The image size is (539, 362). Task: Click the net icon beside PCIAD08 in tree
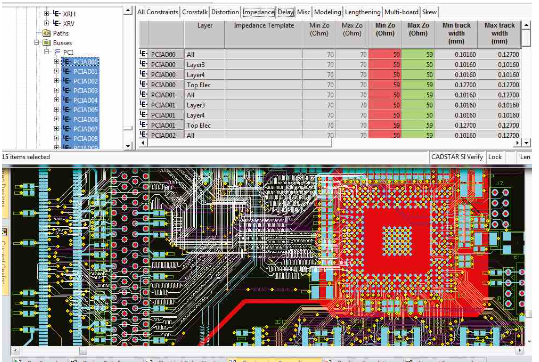coord(67,138)
